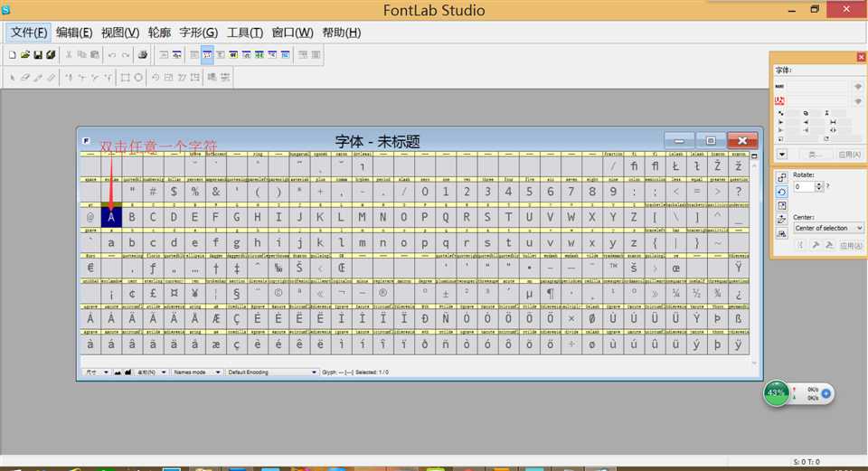
Task: Select the Ellipse tool in the tools toolbar
Action: (x=138, y=78)
